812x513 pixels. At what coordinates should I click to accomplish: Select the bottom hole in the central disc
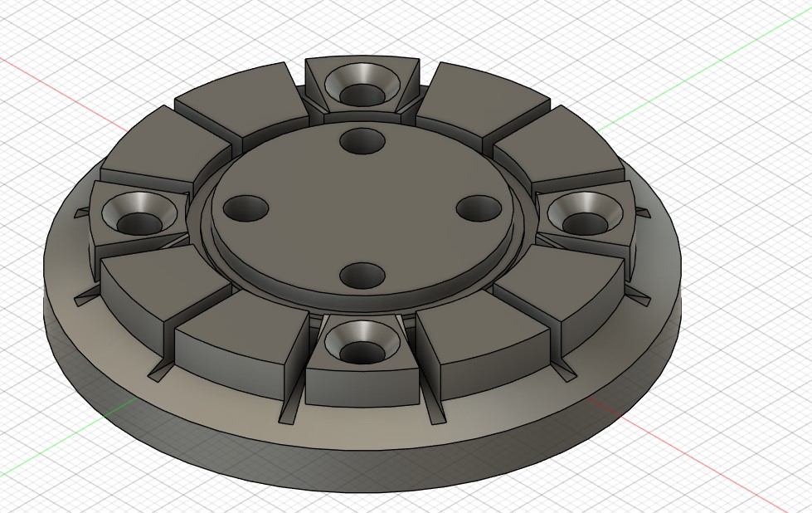362,275
